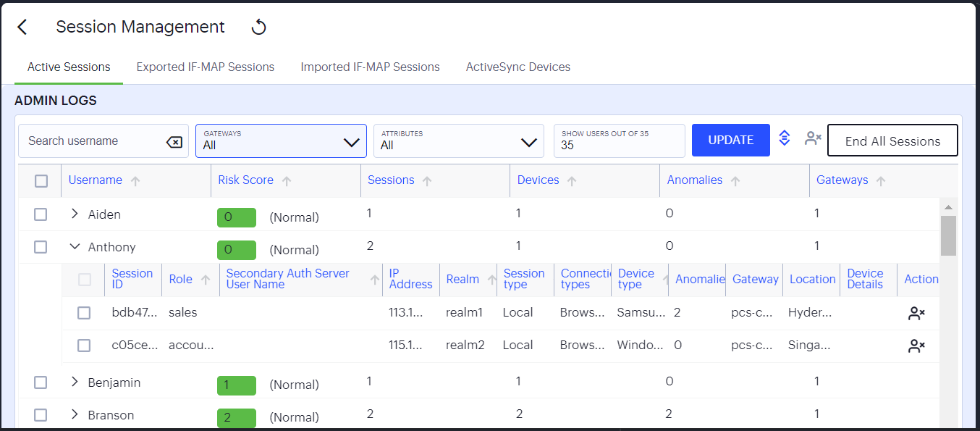Screen dimensions: 980x431
Task: Click the Session ID column header
Action: 132,279
